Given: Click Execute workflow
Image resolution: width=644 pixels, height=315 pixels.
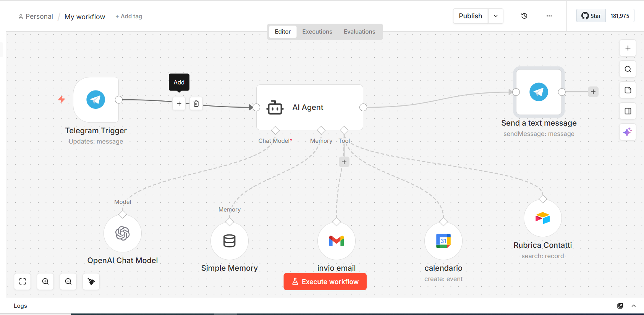Looking at the screenshot, I should 325,282.
